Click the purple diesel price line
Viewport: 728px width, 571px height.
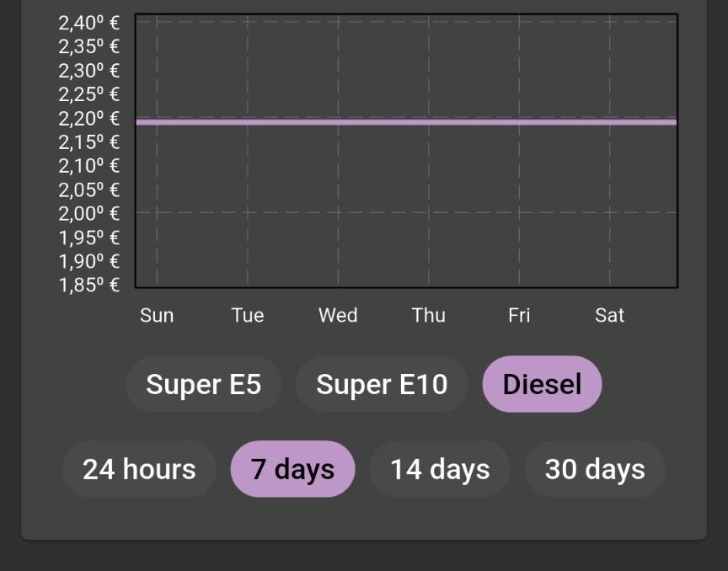(x=406, y=122)
